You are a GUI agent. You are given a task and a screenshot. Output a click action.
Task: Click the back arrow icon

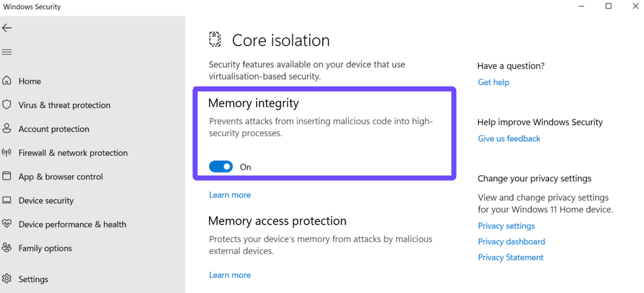[x=7, y=28]
